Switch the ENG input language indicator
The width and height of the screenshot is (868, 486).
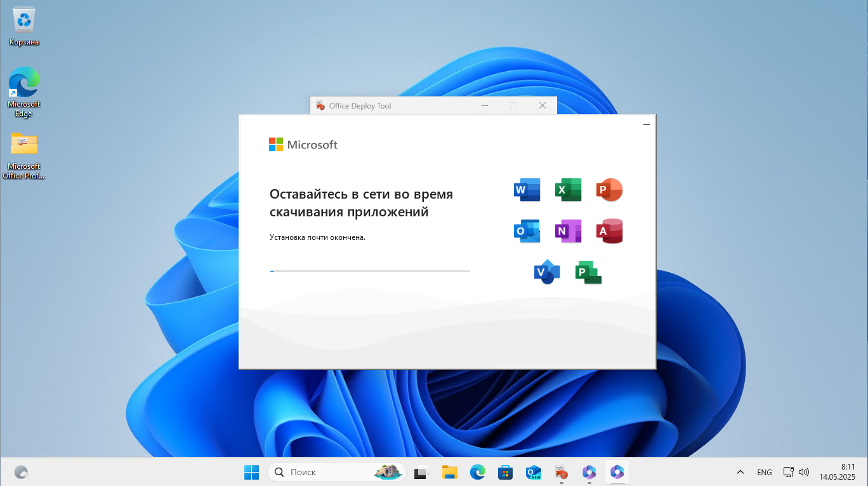pyautogui.click(x=765, y=472)
